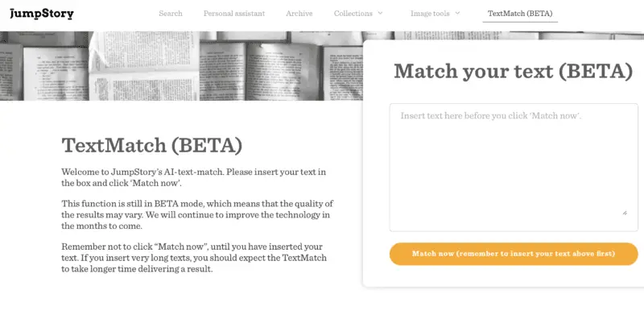
Task: Click the 'Insert text here' placeholder line
Action: coord(491,116)
